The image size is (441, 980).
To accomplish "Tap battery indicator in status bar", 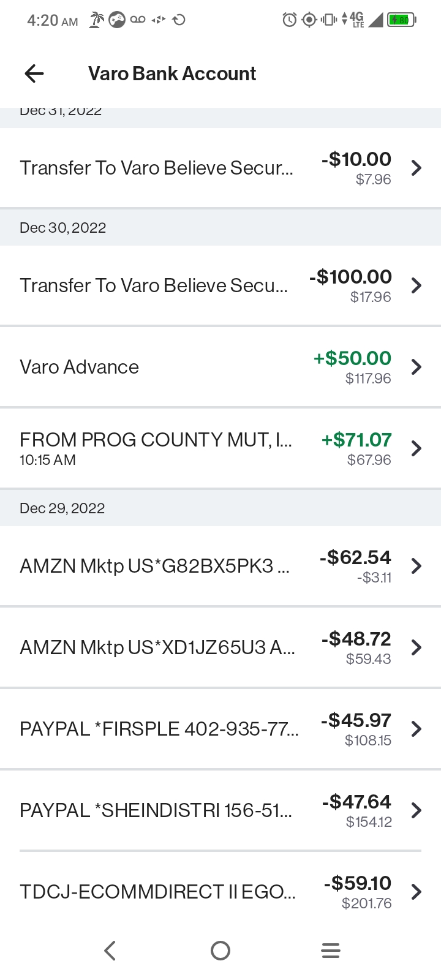I will click(x=402, y=20).
